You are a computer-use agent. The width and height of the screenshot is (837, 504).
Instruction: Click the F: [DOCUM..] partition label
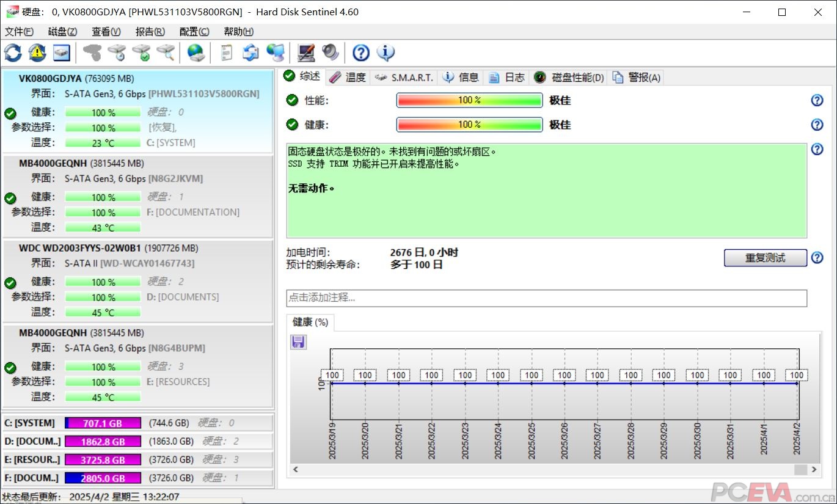[32, 478]
